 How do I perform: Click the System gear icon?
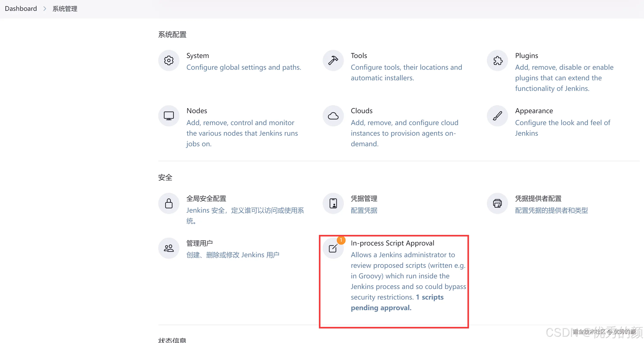click(169, 60)
